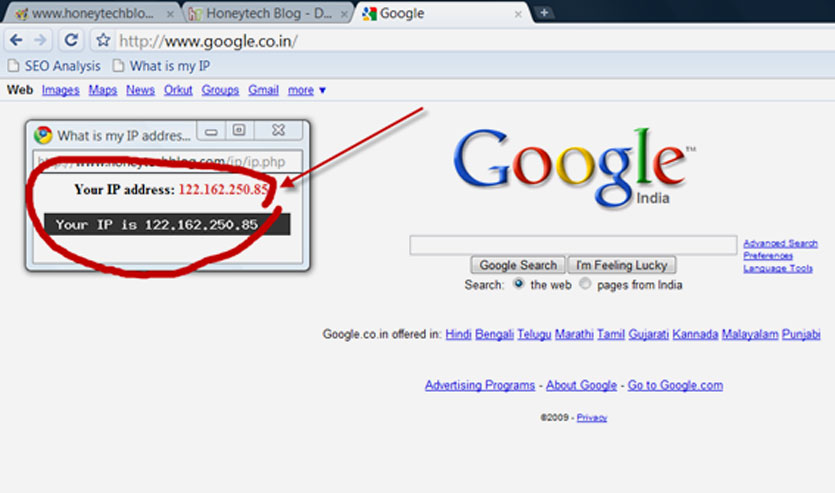Screen dimensions: 835x493
Task: Open a new tab with the plus button
Action: [544, 12]
